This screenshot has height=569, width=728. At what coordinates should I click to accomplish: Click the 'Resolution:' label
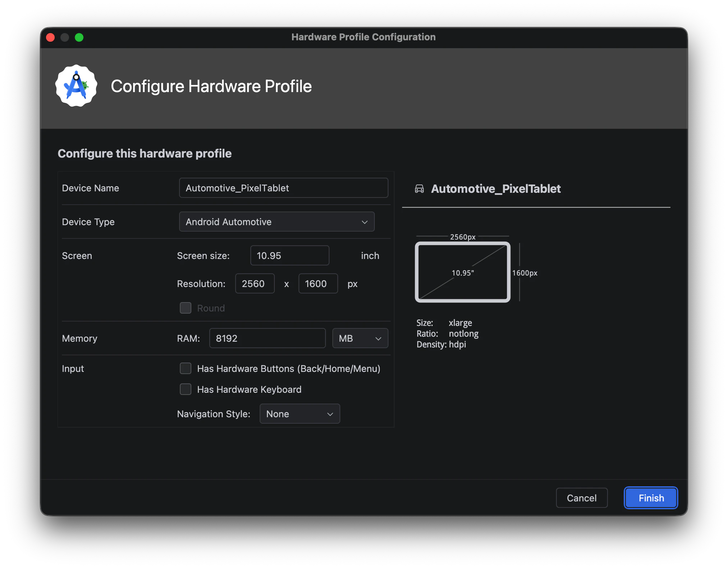201,284
